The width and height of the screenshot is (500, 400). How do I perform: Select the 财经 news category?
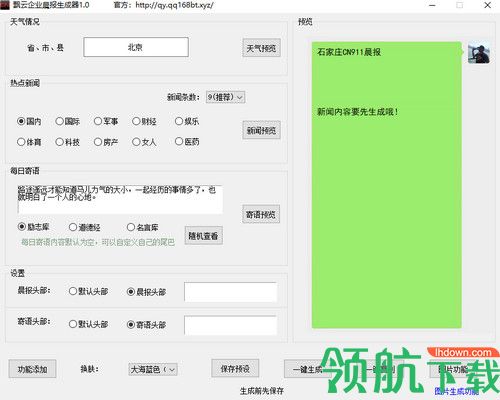[x=144, y=121]
